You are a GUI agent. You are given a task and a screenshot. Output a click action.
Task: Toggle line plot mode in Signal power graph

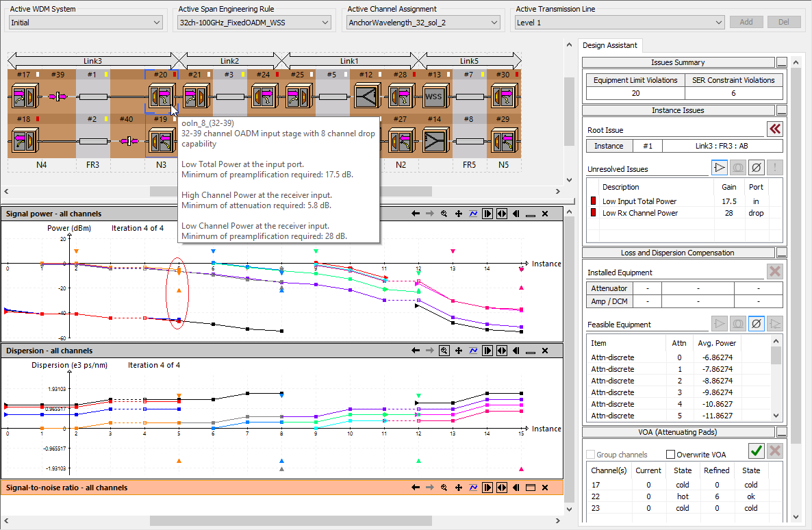[x=473, y=214]
